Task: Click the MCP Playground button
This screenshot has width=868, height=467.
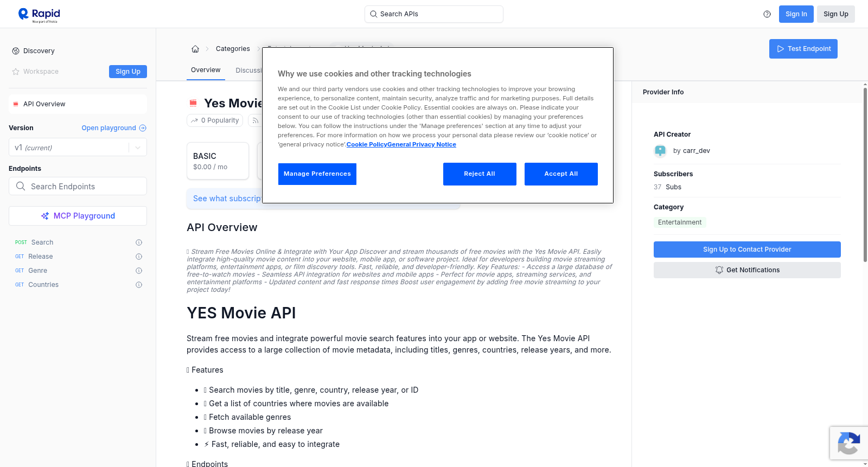Action: [x=78, y=216]
